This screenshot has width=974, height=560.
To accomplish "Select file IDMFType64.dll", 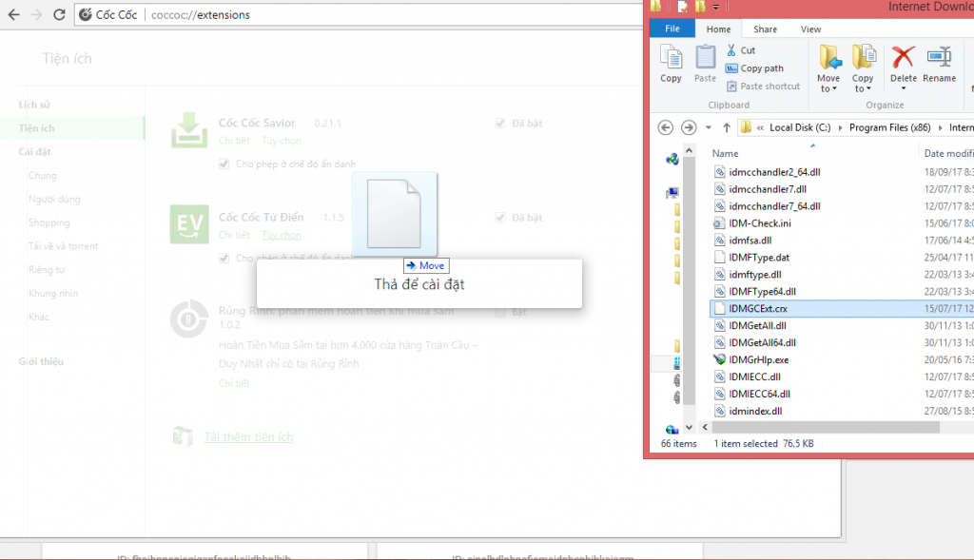I will 762,291.
